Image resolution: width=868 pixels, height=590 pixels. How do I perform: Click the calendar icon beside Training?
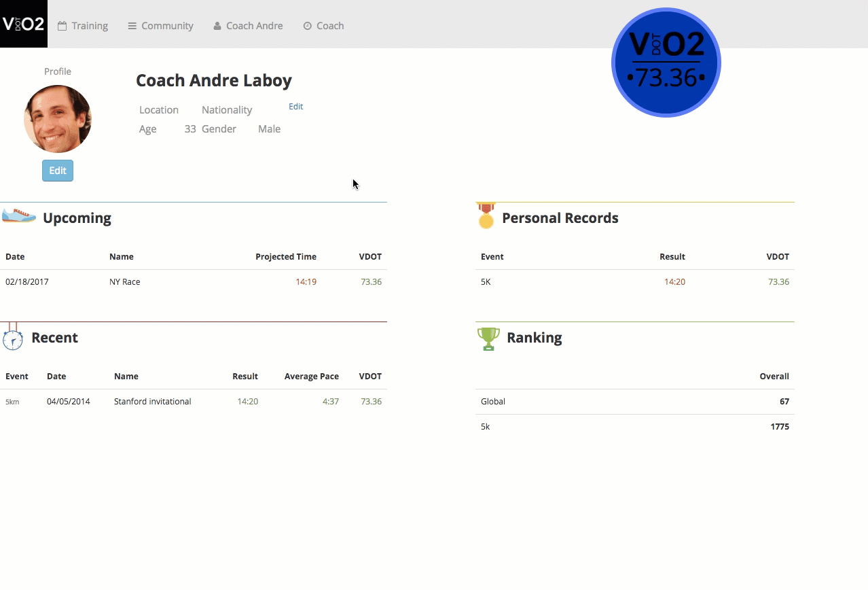[x=62, y=26]
